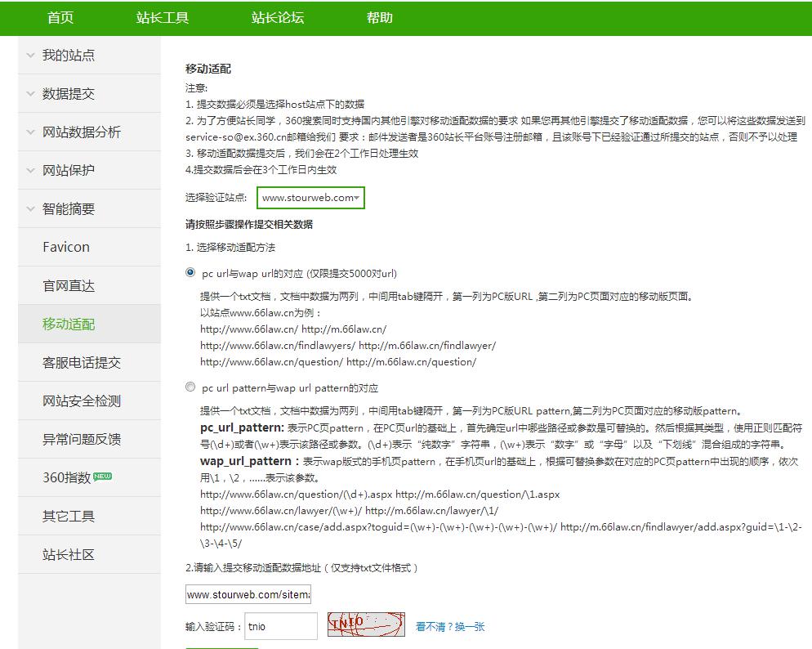812x649 pixels.
Task: Select the pc url pattern对应 radio button
Action: (x=190, y=387)
